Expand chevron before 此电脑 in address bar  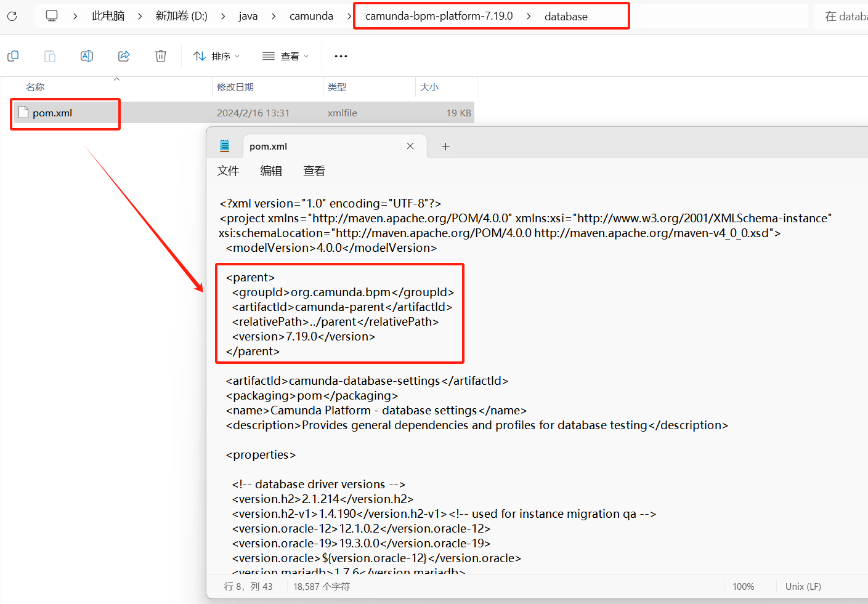(75, 16)
